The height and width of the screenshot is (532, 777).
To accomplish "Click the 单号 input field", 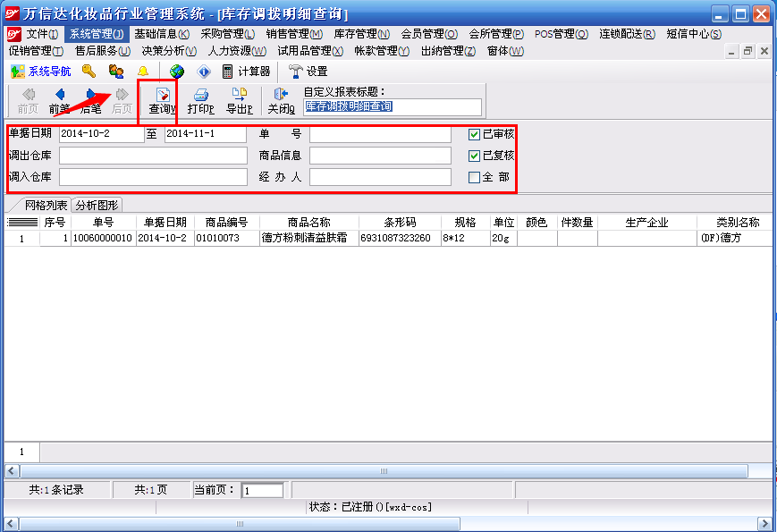I will 380,134.
